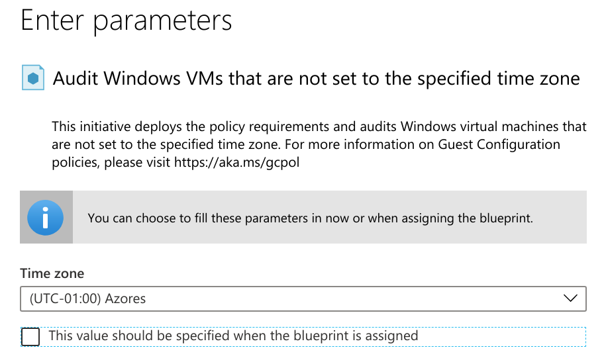This screenshot has width=604, height=364.
Task: Tick the specify-when-assigned checkbox
Action: coord(30,337)
